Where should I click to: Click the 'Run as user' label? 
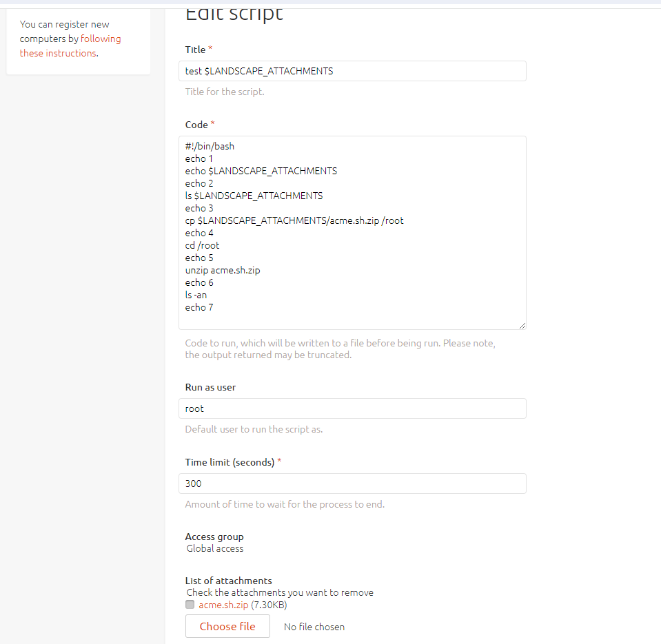(x=210, y=387)
